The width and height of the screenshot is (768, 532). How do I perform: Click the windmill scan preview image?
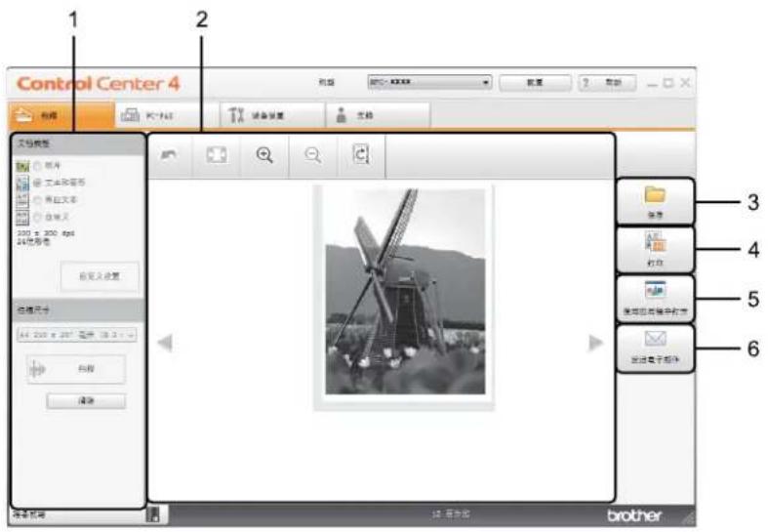click(405, 292)
